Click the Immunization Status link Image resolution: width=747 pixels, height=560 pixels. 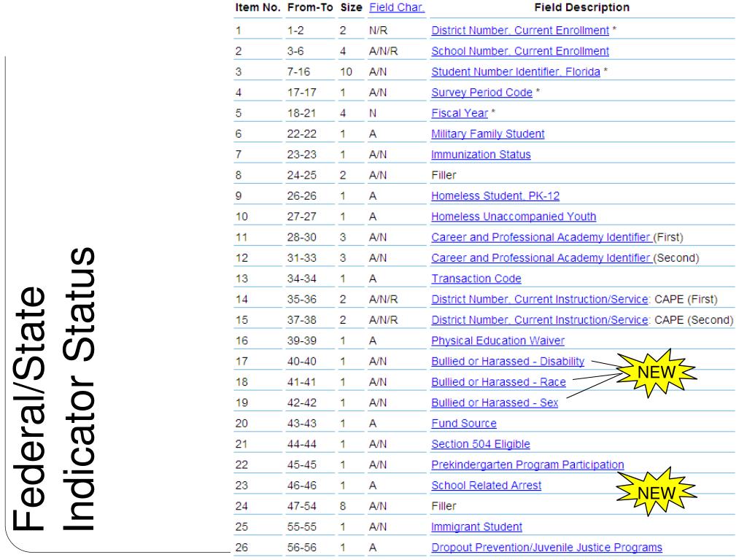click(x=481, y=155)
